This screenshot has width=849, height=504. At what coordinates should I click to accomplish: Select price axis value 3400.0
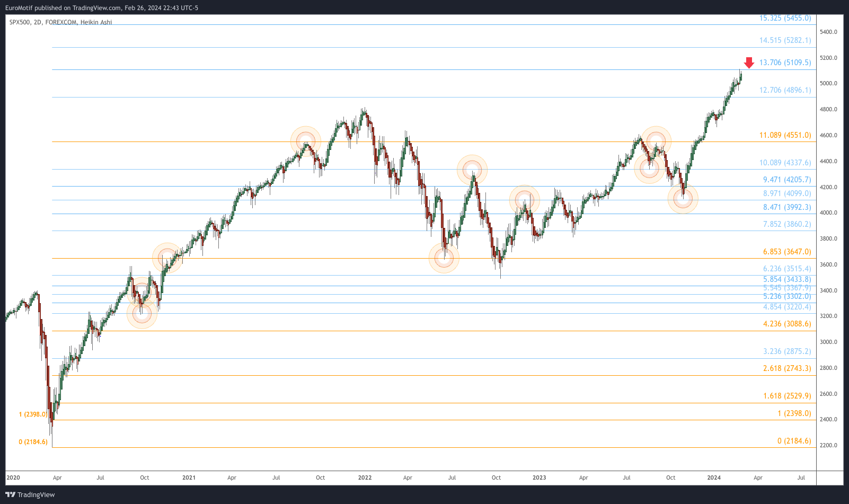pos(828,290)
